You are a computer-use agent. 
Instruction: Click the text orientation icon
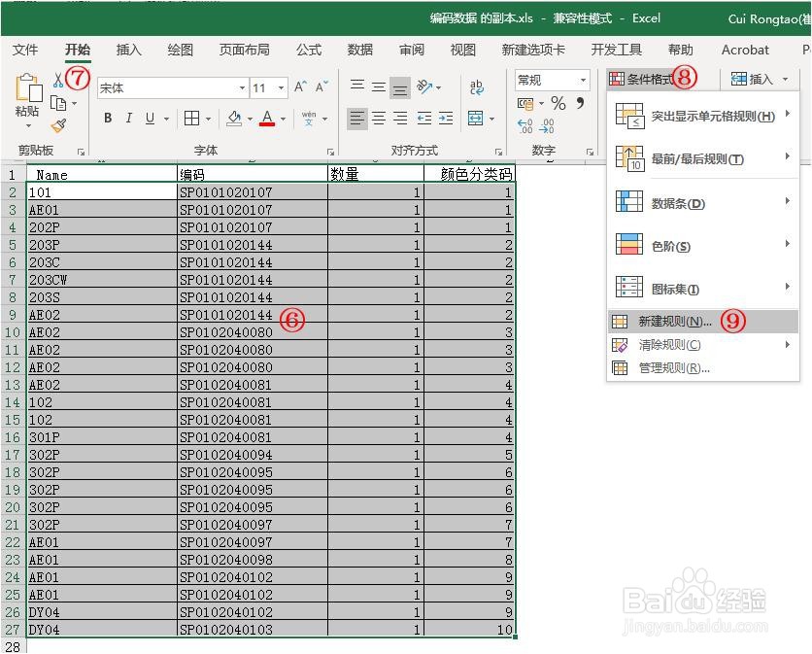[424, 86]
